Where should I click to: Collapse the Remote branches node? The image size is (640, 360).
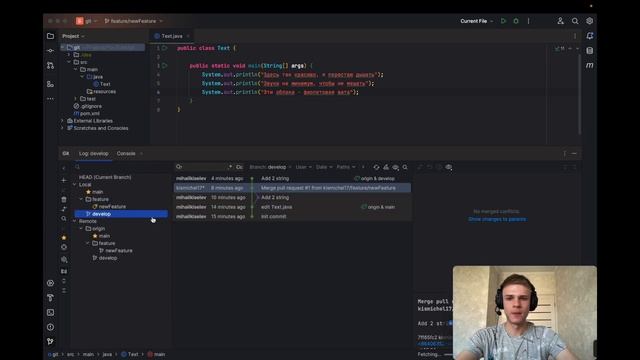[x=75, y=221]
